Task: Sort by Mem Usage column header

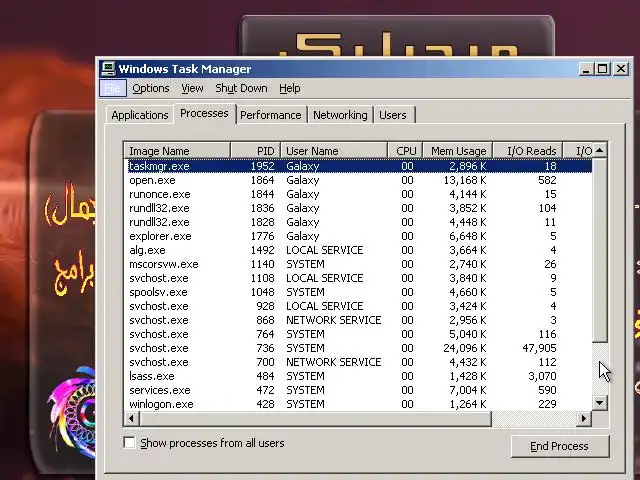Action: point(458,151)
